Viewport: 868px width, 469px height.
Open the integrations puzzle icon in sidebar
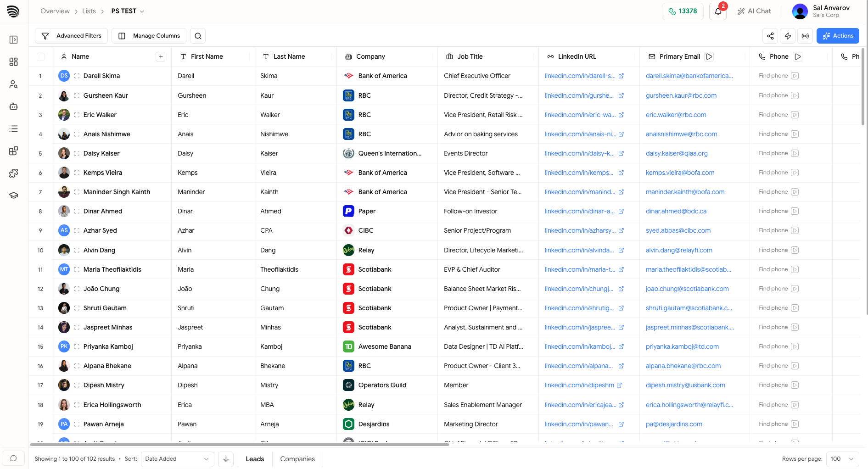(x=14, y=173)
